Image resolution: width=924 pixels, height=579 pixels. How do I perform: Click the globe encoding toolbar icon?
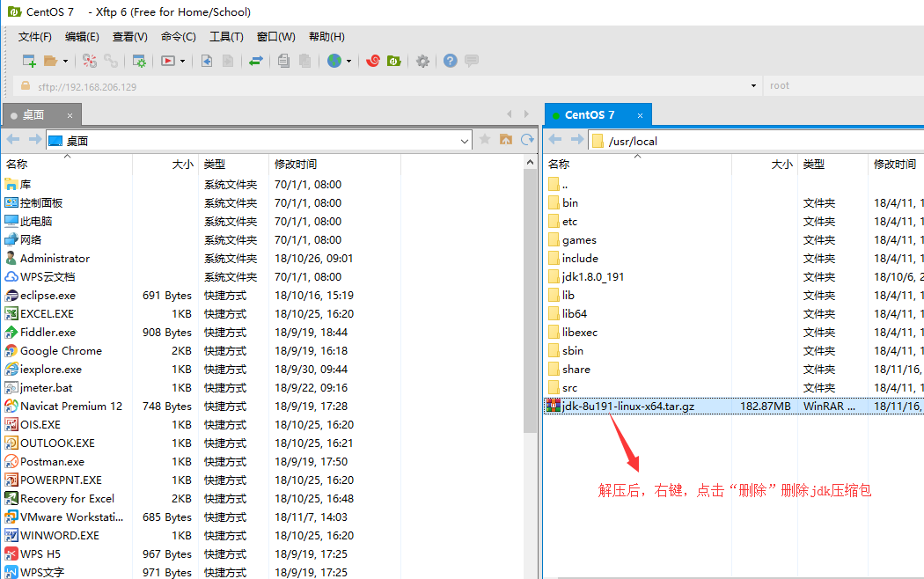(x=334, y=61)
